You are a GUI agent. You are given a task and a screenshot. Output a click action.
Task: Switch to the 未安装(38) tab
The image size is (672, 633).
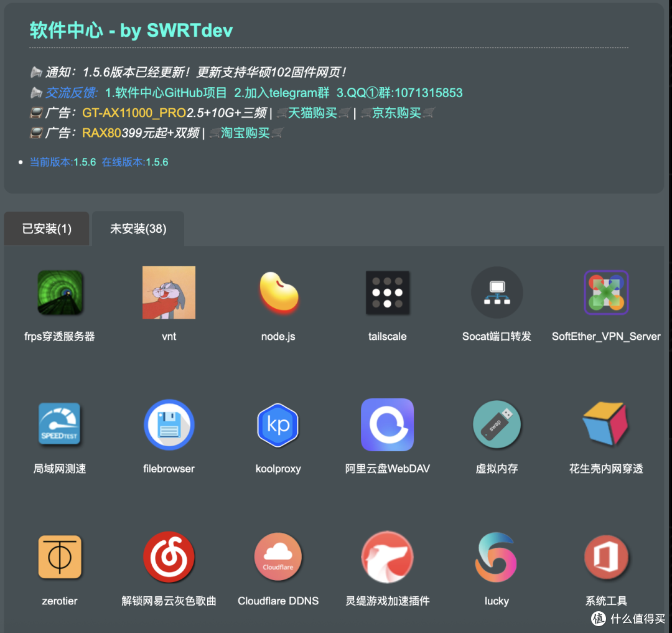[138, 228]
